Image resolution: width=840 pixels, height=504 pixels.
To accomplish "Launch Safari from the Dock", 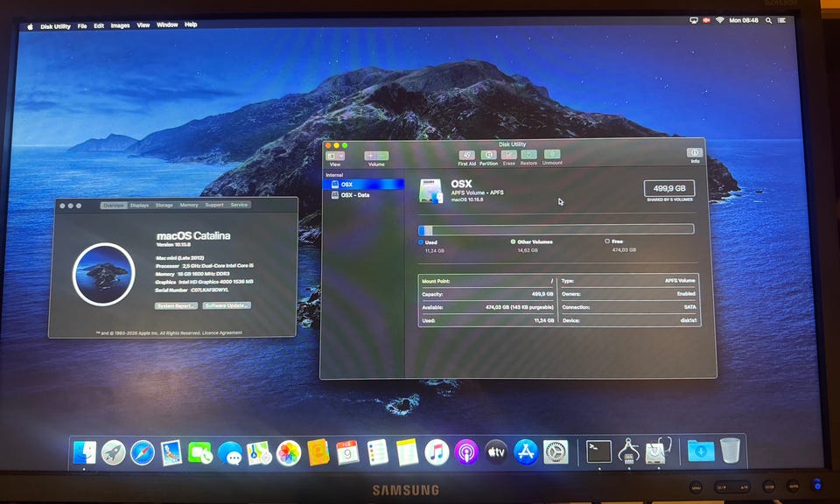I will coord(143,452).
